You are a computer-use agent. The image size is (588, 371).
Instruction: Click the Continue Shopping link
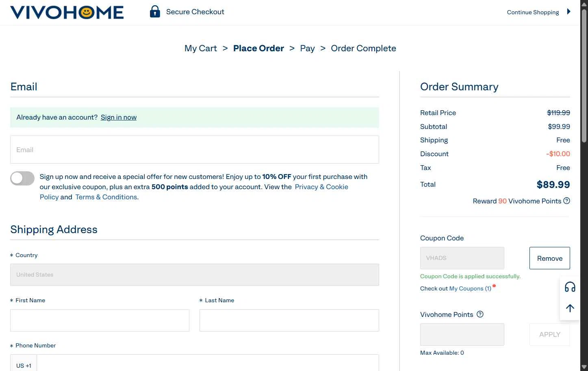pos(533,12)
